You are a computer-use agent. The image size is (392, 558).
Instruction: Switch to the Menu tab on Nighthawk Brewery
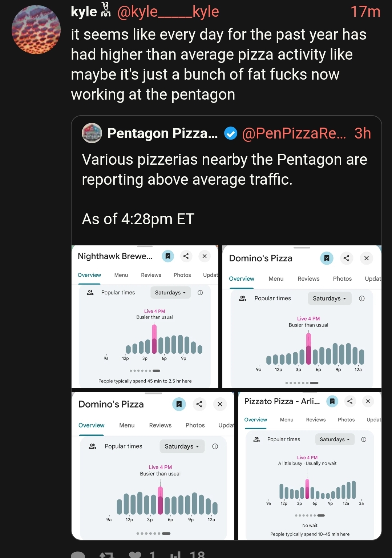(121, 275)
